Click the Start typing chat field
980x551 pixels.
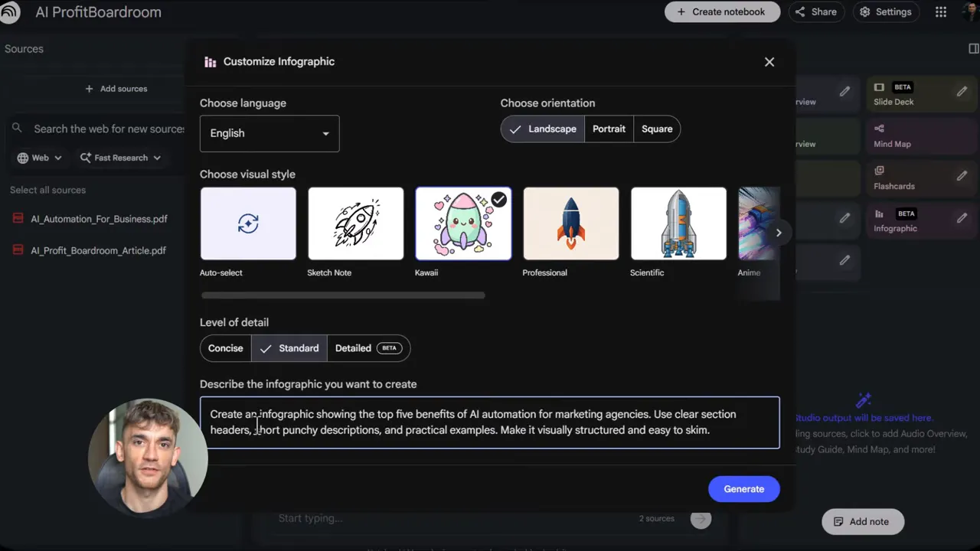(452, 519)
